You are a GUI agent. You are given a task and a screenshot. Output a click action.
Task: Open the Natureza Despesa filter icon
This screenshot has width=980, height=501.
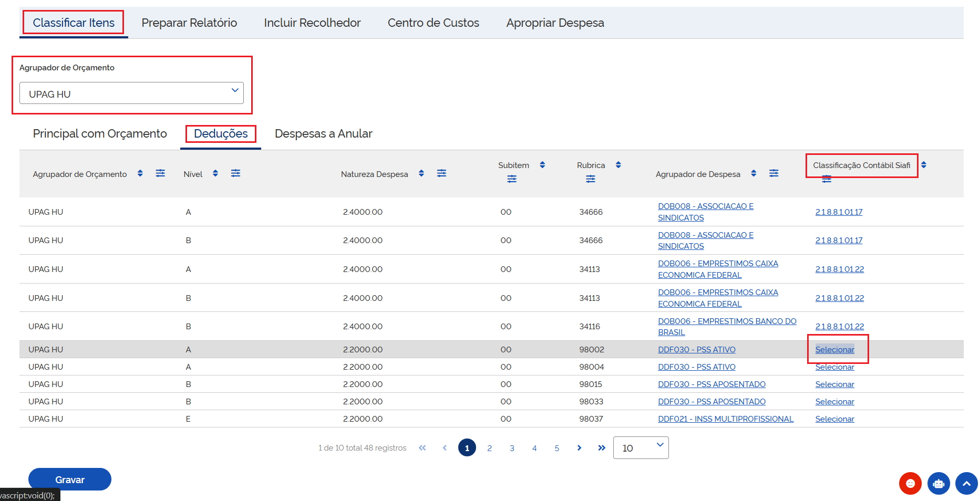point(442,173)
